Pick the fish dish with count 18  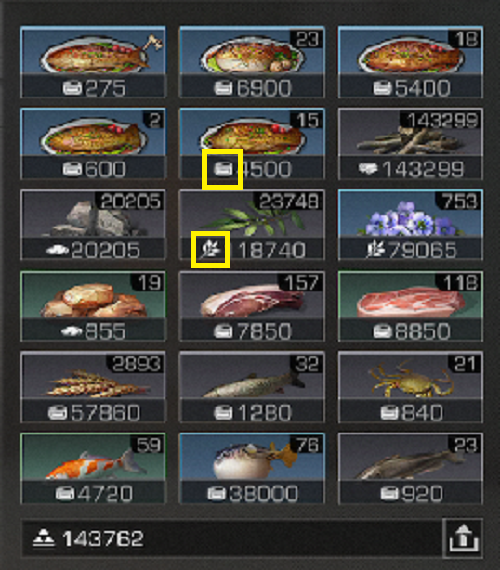pos(410,62)
